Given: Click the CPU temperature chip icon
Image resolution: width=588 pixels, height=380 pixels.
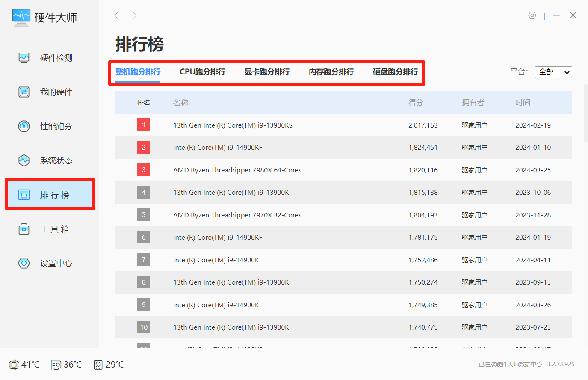Looking at the screenshot, I should (14, 365).
